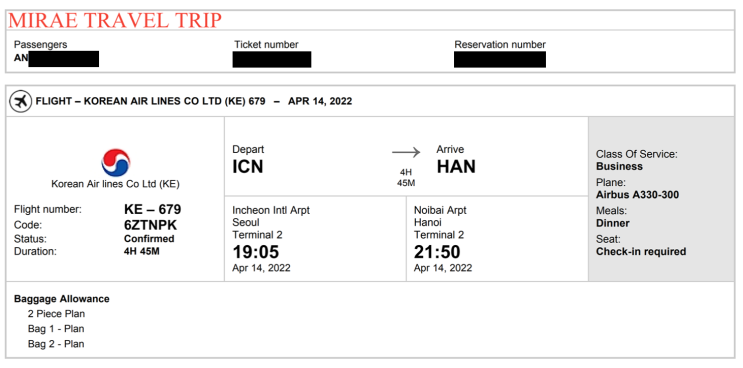
Task: Click the Bag 1 - Plan entry
Action: [56, 329]
